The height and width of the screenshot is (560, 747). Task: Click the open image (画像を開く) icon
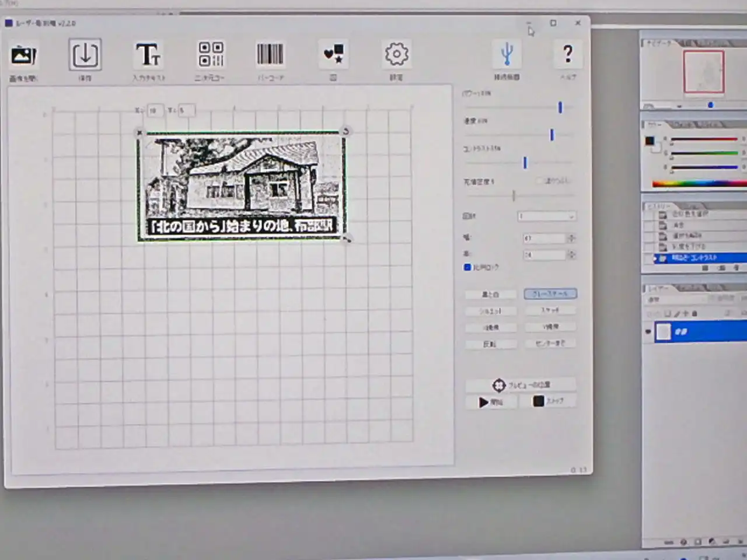24,55
